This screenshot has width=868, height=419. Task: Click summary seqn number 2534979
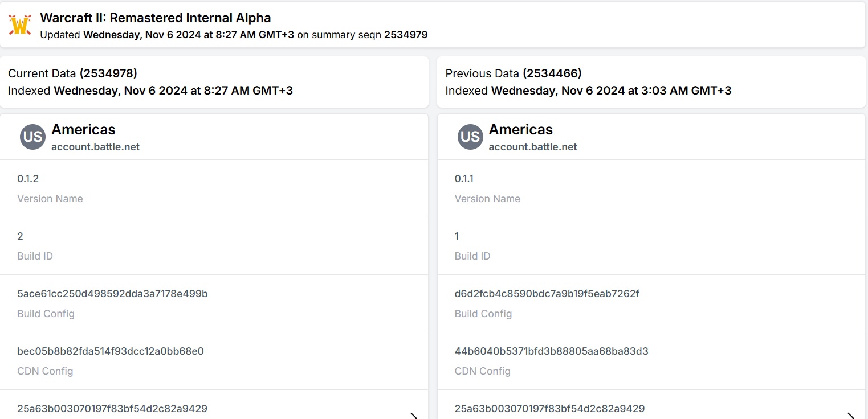(405, 35)
